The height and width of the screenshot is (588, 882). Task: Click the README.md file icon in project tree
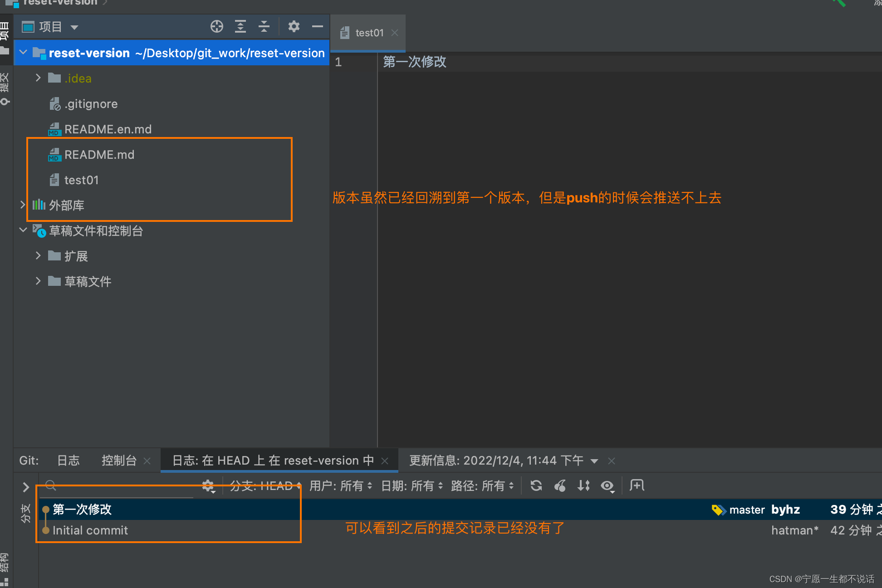(54, 155)
